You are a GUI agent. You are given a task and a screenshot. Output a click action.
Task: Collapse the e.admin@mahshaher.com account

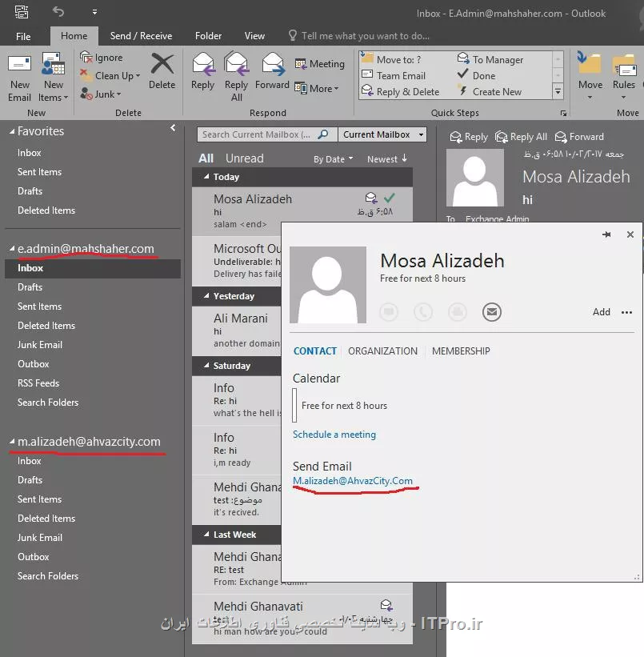[12, 248]
